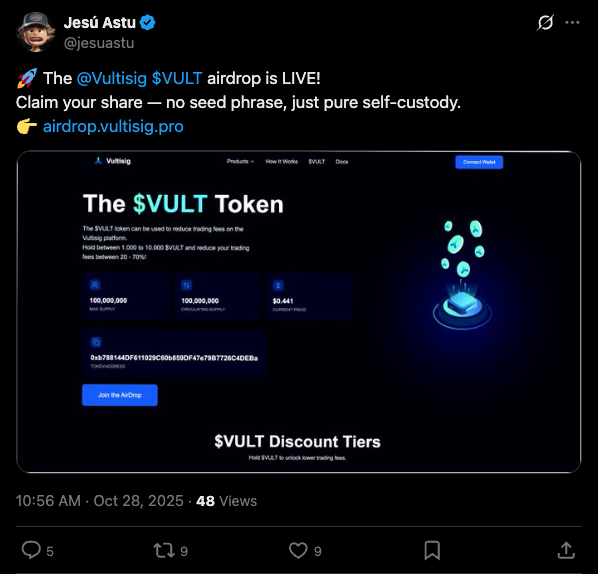Click the share upload icon
The width and height of the screenshot is (598, 574).
(566, 550)
